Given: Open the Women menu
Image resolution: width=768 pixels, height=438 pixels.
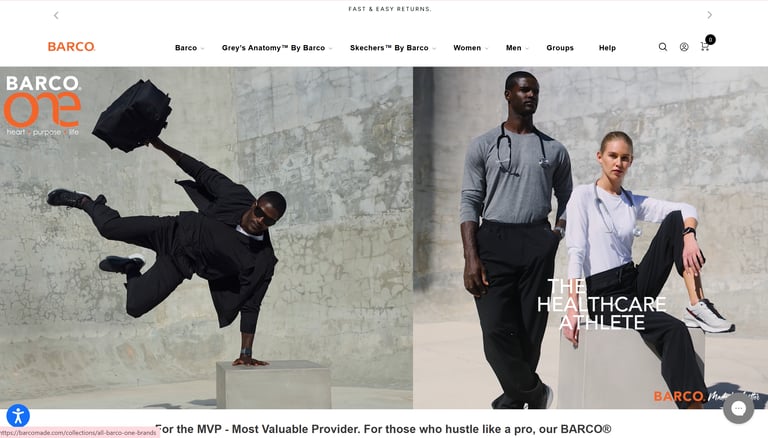Looking at the screenshot, I should click(x=470, y=48).
